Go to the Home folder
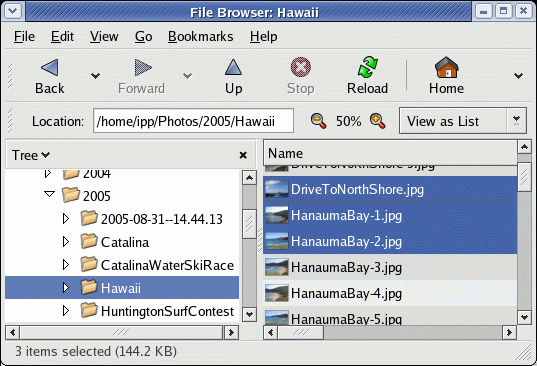The width and height of the screenshot is (537, 366). click(x=446, y=67)
